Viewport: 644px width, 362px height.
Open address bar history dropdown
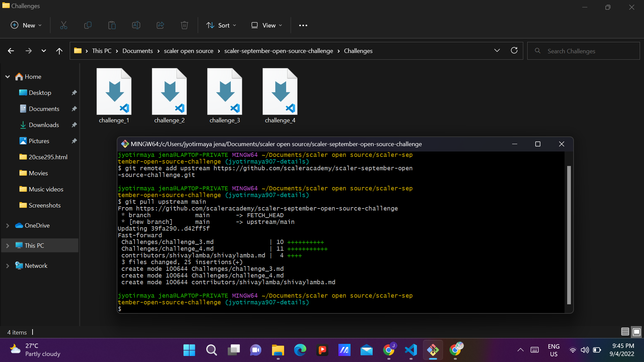(x=497, y=51)
